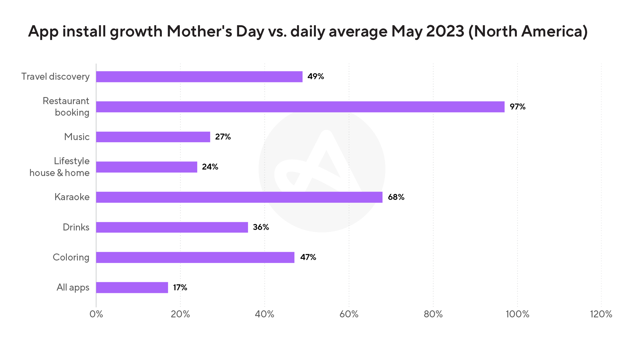Screen dimensions: 644x338
Task: Click the Drinks 36% bar
Action: pos(172,227)
